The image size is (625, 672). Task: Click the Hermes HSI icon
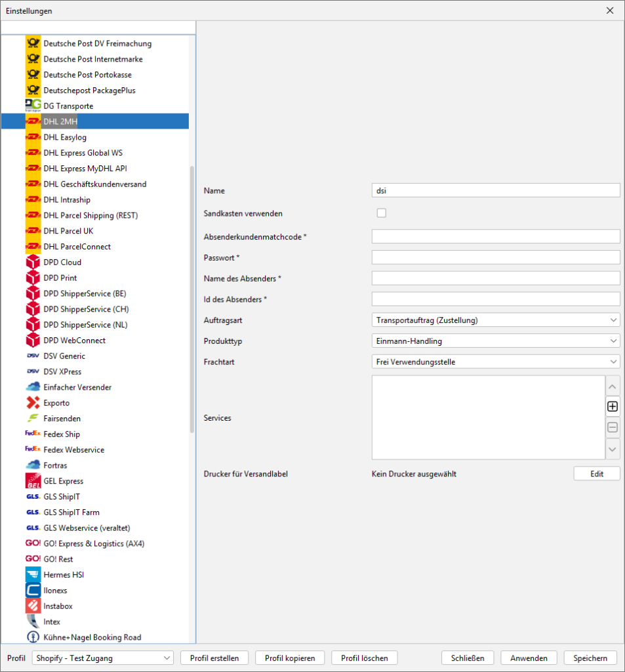[x=33, y=575]
